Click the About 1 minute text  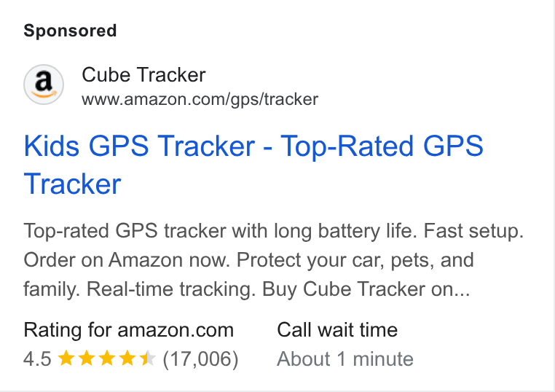[345, 358]
